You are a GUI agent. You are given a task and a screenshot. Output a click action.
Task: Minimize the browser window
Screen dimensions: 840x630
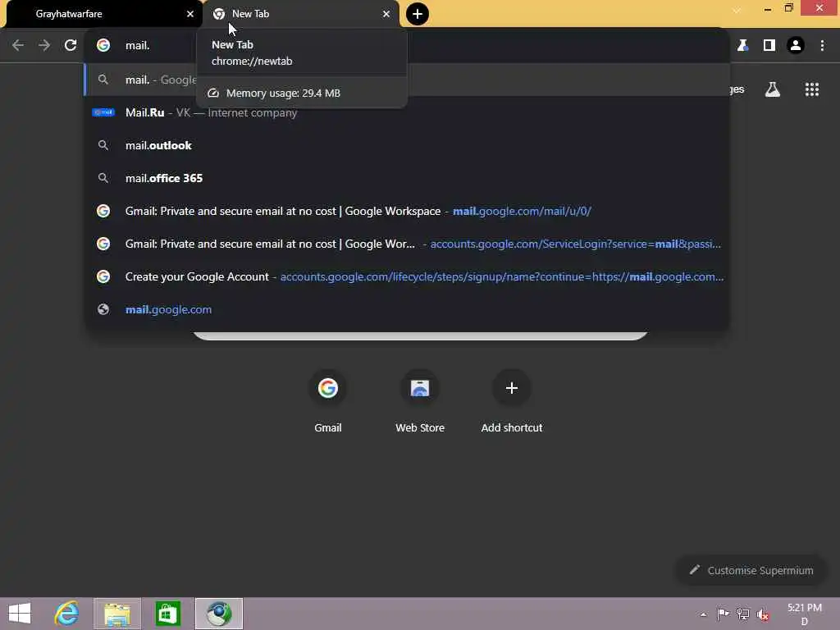(x=768, y=8)
